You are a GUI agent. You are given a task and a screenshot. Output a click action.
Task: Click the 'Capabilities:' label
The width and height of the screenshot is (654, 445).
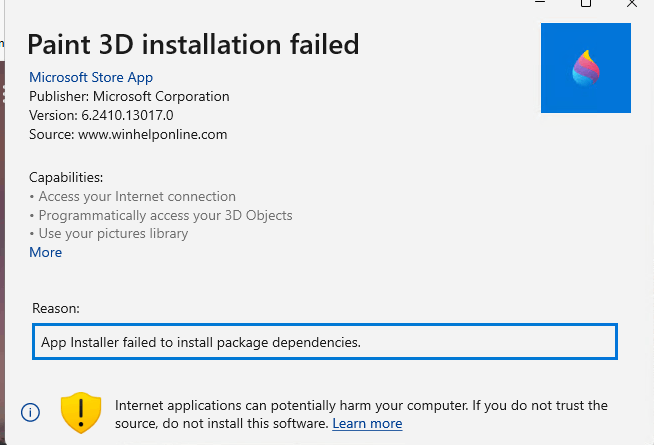click(66, 177)
